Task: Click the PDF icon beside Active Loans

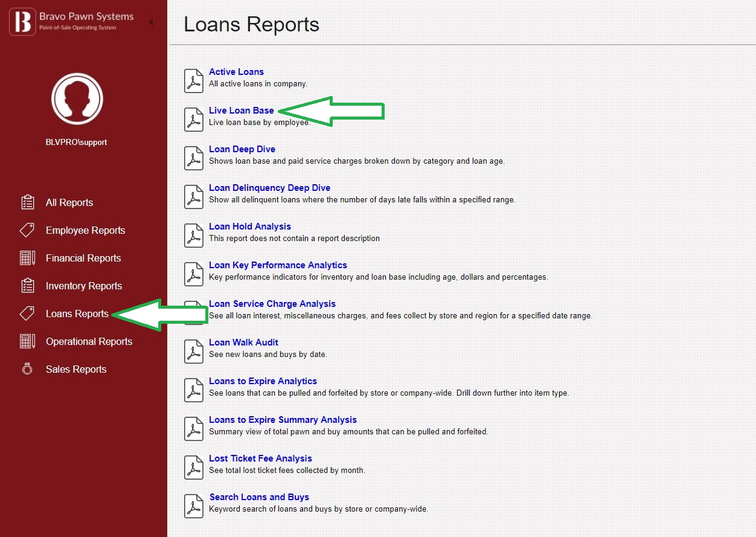Action: click(x=193, y=80)
